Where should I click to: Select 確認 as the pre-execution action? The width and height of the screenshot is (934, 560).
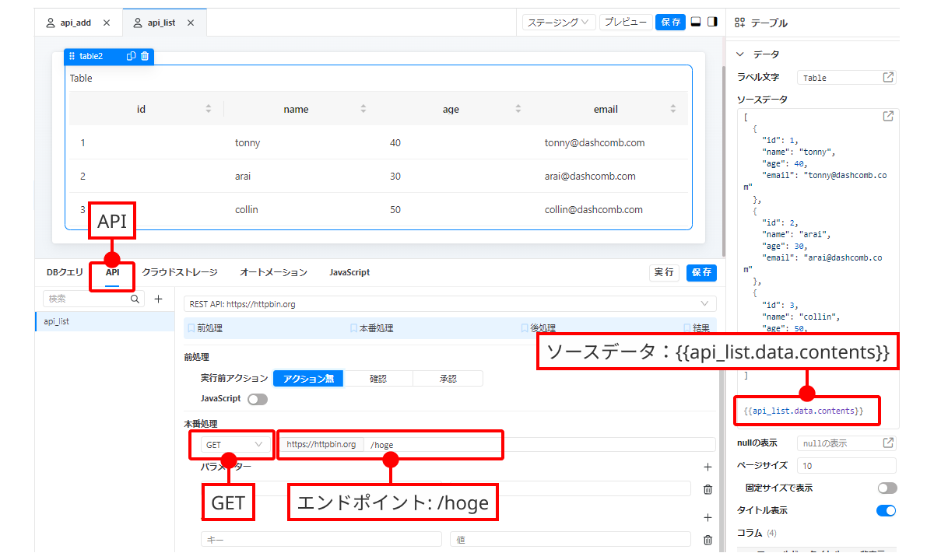coord(378,379)
